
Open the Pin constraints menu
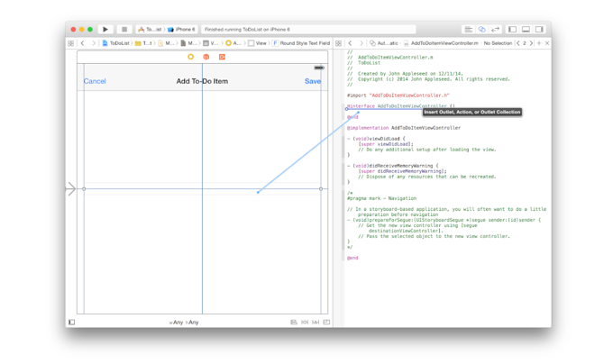[305, 323]
